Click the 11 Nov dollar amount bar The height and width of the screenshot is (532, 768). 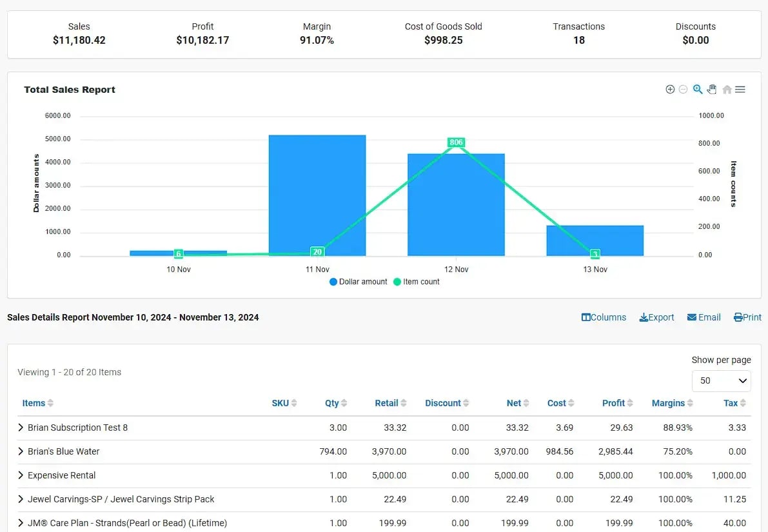317,195
